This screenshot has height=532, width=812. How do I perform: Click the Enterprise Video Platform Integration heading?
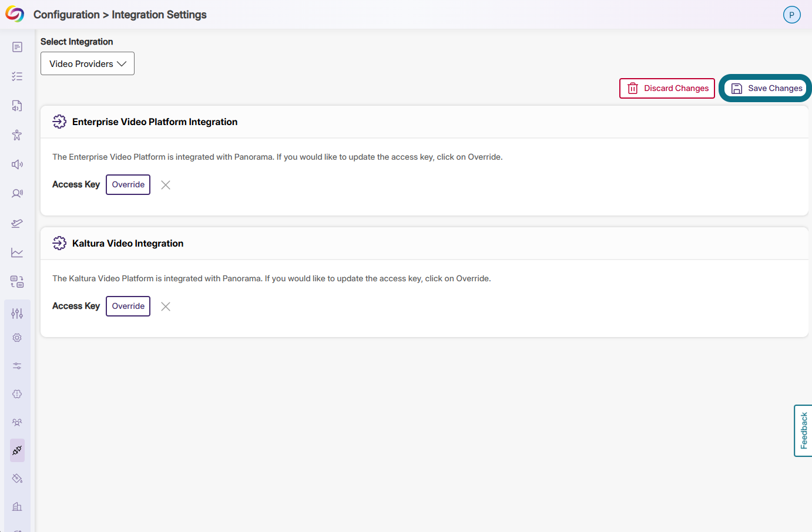point(155,122)
